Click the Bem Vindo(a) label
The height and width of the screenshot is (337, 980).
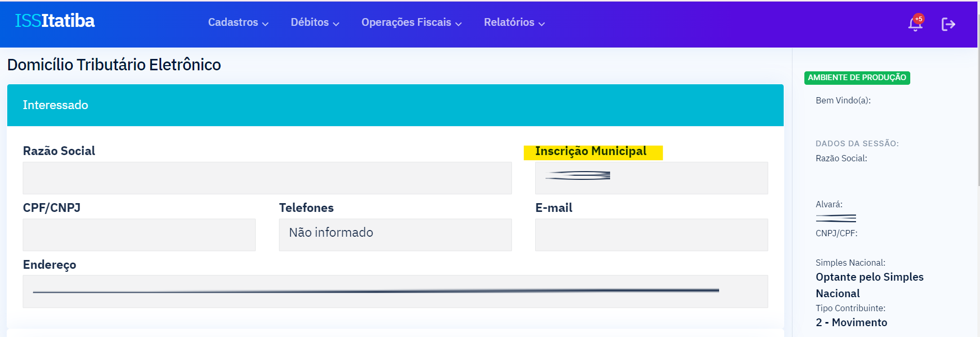tap(843, 100)
